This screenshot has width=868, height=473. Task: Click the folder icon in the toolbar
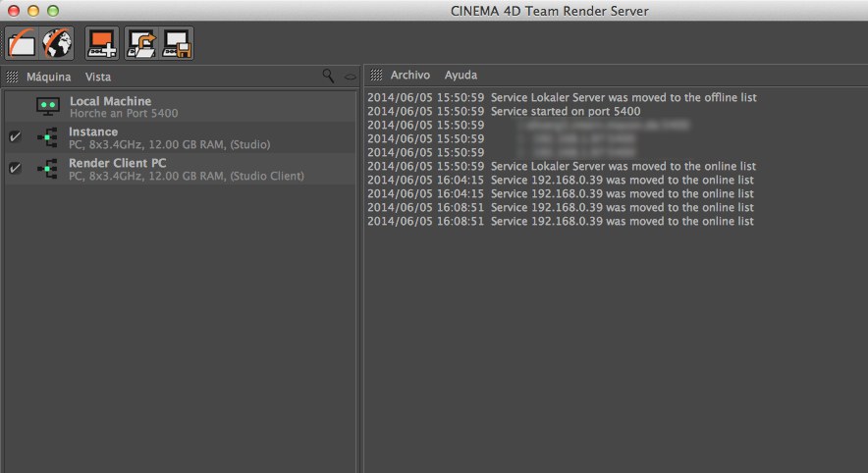[22, 43]
